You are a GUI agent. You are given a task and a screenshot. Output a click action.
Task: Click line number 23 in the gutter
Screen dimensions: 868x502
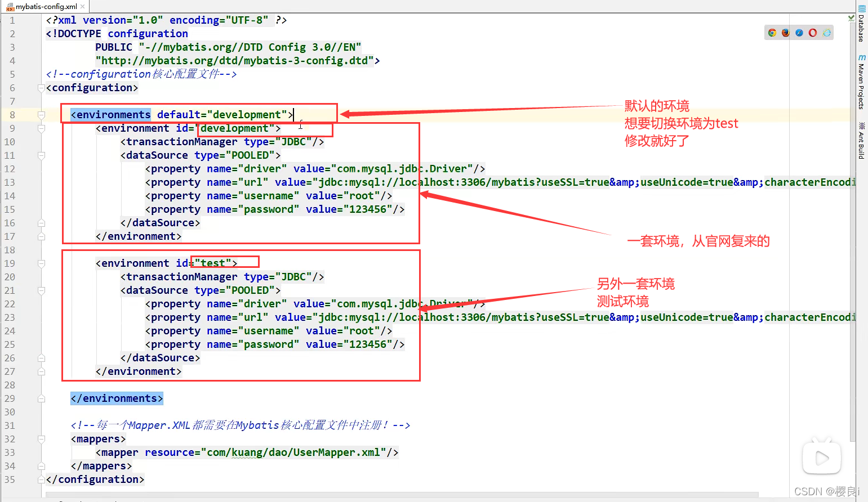pyautogui.click(x=10, y=317)
